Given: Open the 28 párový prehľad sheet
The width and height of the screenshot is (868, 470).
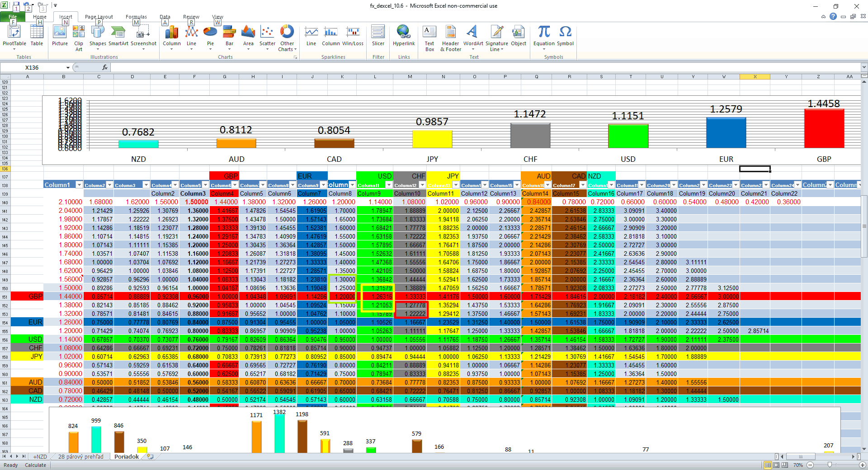Looking at the screenshot, I should (x=81, y=457).
